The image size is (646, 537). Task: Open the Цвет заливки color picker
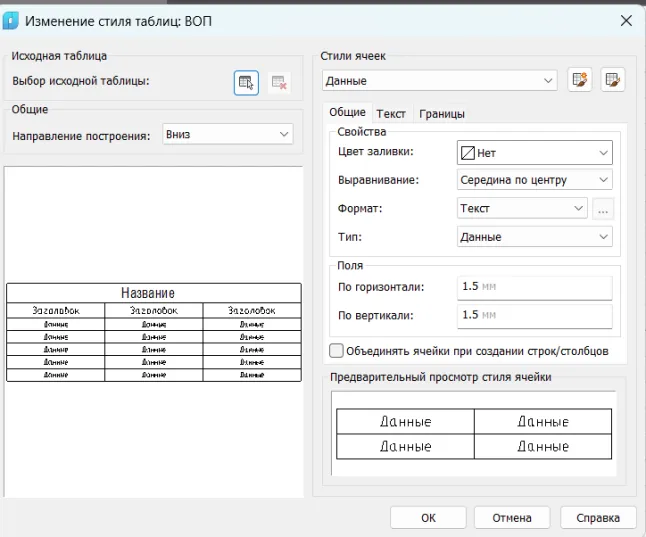pos(534,153)
